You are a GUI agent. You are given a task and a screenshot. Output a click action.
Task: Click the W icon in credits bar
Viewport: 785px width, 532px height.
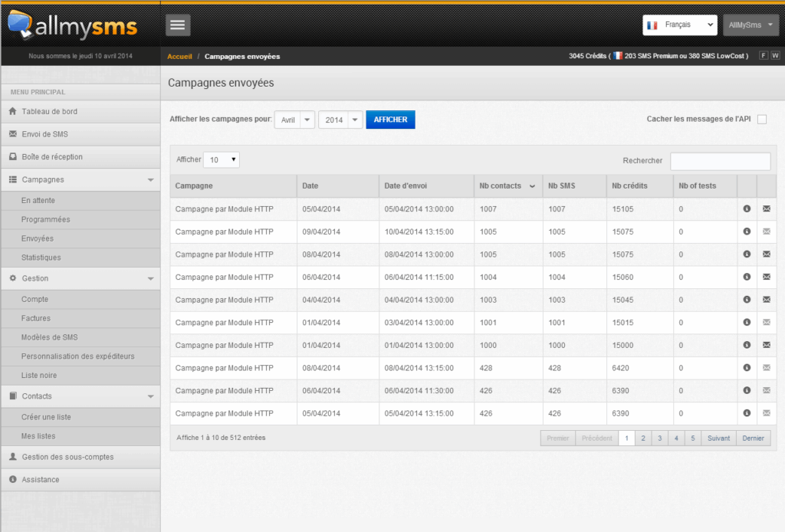(x=775, y=55)
